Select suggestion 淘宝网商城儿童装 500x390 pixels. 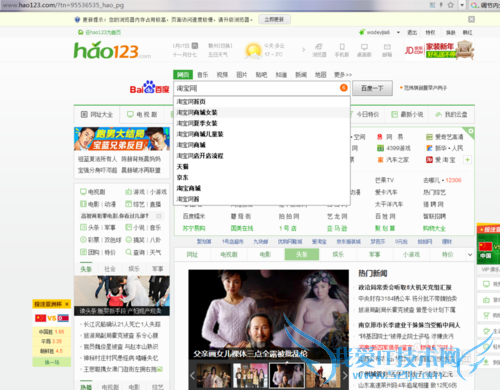(262, 134)
